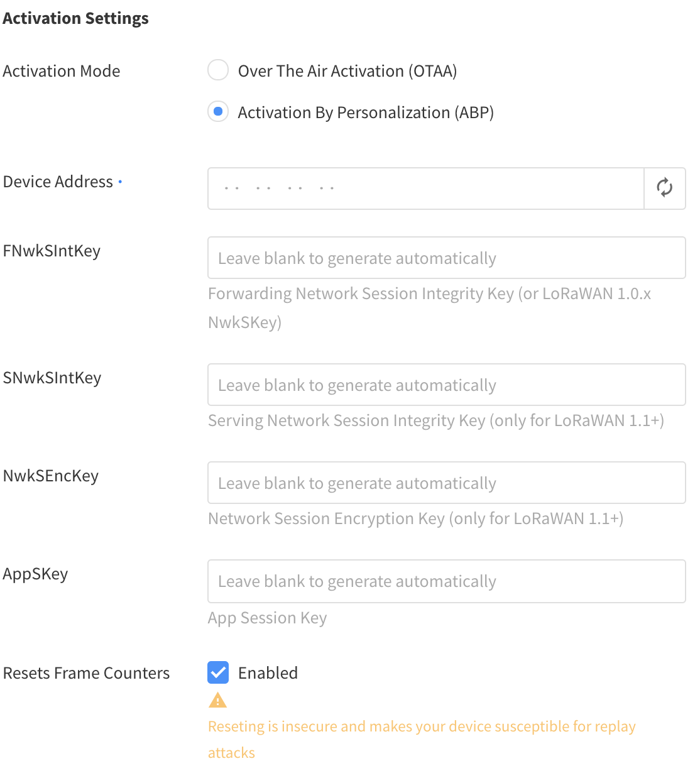Click the blue dot next to Device Address
Viewport: 700px width, 783px height.
click(120, 181)
